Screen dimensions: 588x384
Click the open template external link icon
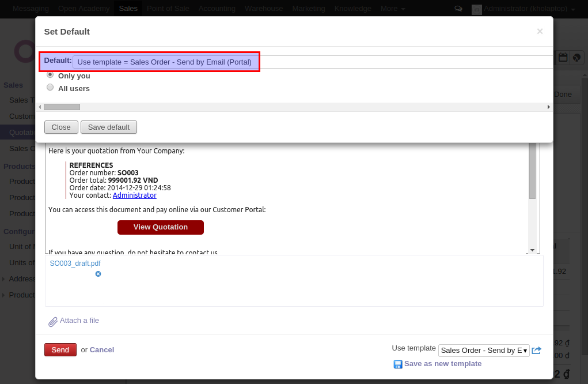click(x=537, y=350)
